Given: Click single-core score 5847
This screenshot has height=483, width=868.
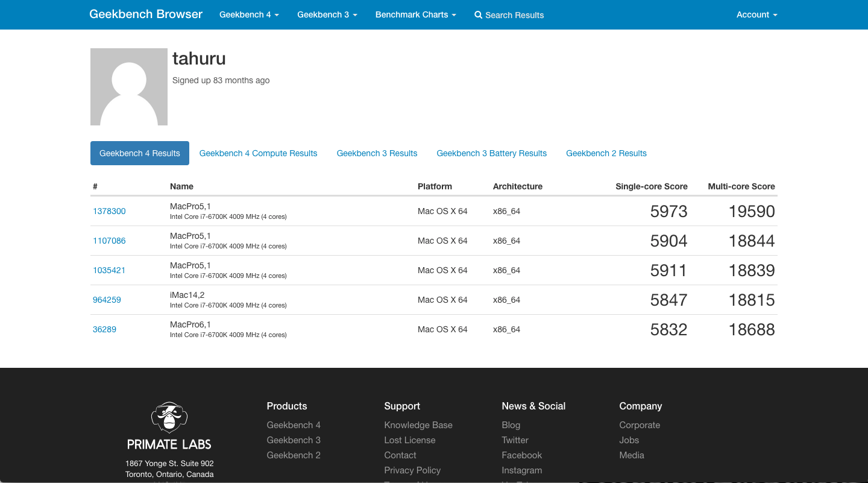Looking at the screenshot, I should 668,300.
